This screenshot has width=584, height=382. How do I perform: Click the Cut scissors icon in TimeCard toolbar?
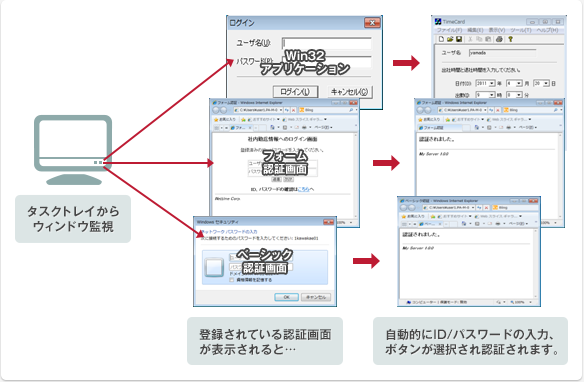(x=470, y=39)
